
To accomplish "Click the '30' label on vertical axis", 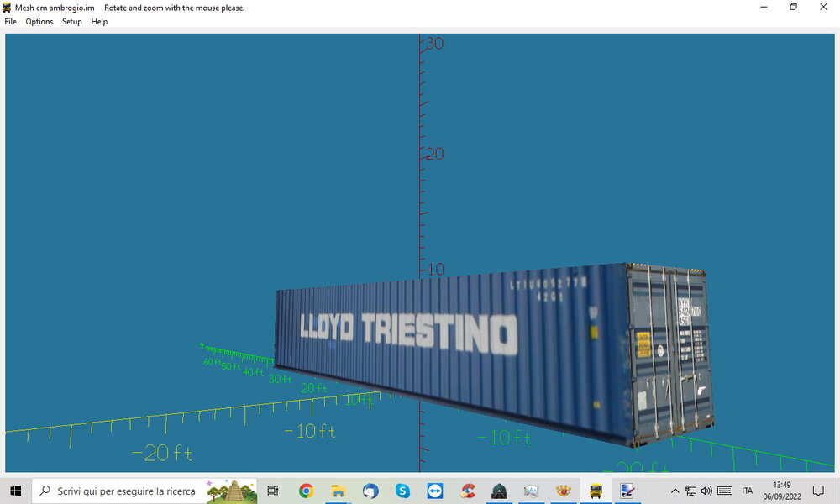I will pyautogui.click(x=434, y=44).
